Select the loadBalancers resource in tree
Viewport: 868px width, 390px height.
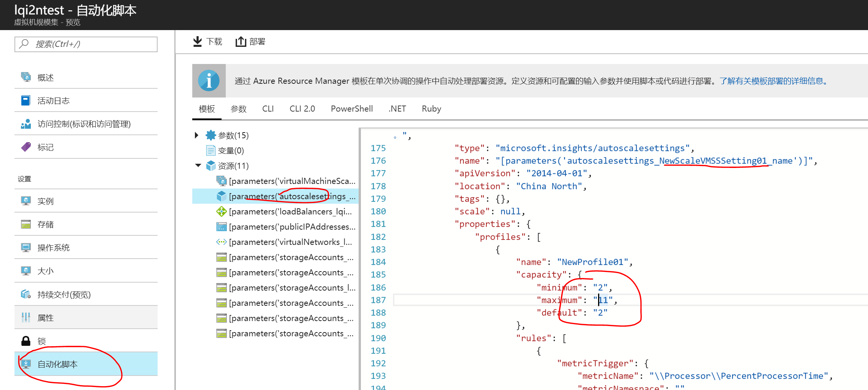click(x=290, y=212)
